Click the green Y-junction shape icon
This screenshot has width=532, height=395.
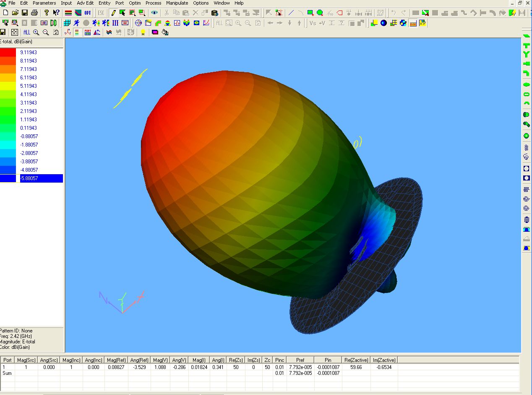526,54
